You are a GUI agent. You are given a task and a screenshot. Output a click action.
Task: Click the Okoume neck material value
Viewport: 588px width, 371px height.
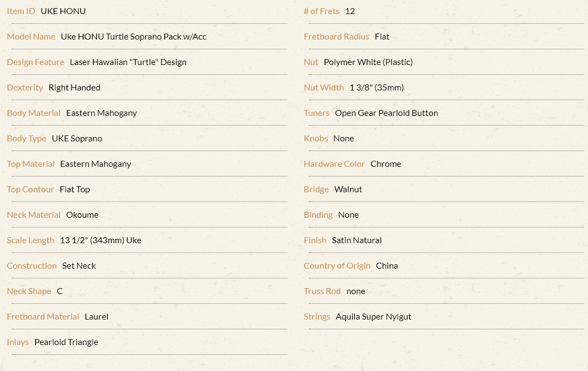[82, 215]
